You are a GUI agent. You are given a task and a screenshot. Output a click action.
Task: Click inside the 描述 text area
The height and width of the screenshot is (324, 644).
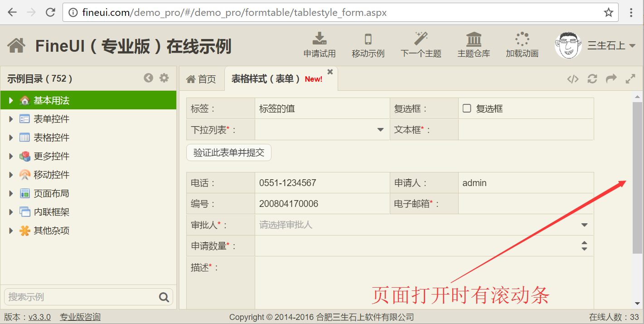(424, 283)
